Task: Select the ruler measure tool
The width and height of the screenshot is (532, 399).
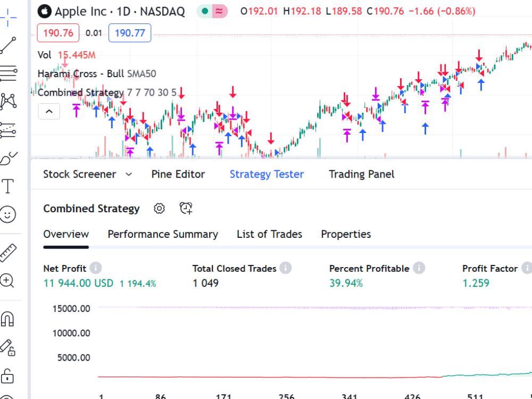Action: coord(8,253)
